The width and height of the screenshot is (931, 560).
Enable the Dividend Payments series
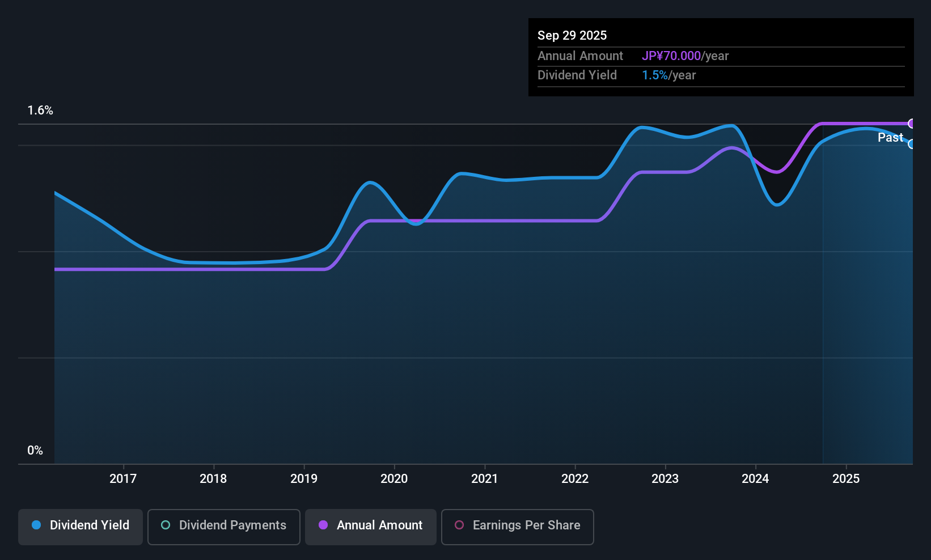click(x=223, y=526)
